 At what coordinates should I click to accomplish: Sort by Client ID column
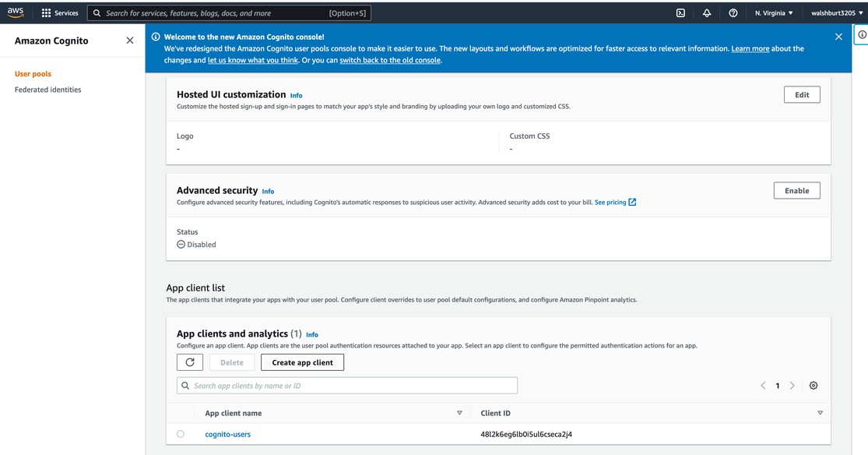820,413
